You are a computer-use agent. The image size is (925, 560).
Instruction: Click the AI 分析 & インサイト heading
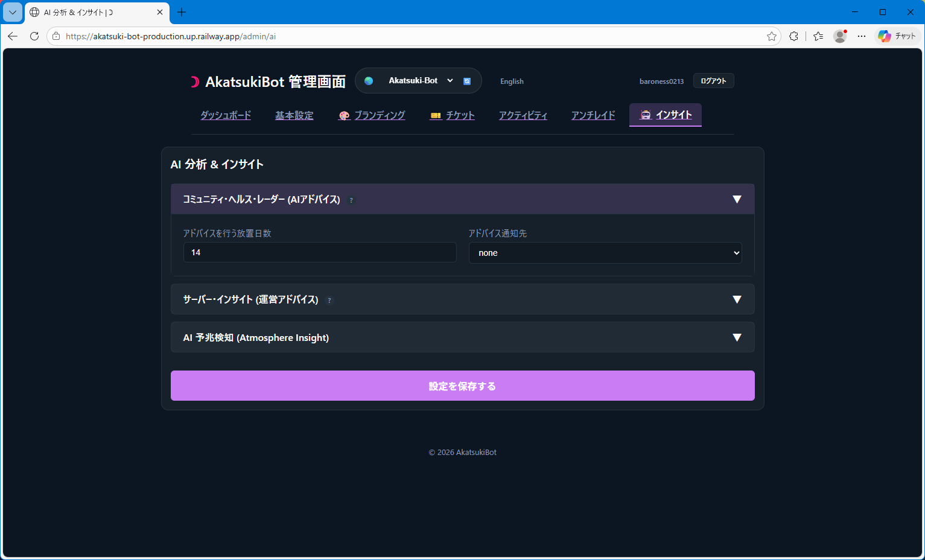point(217,164)
